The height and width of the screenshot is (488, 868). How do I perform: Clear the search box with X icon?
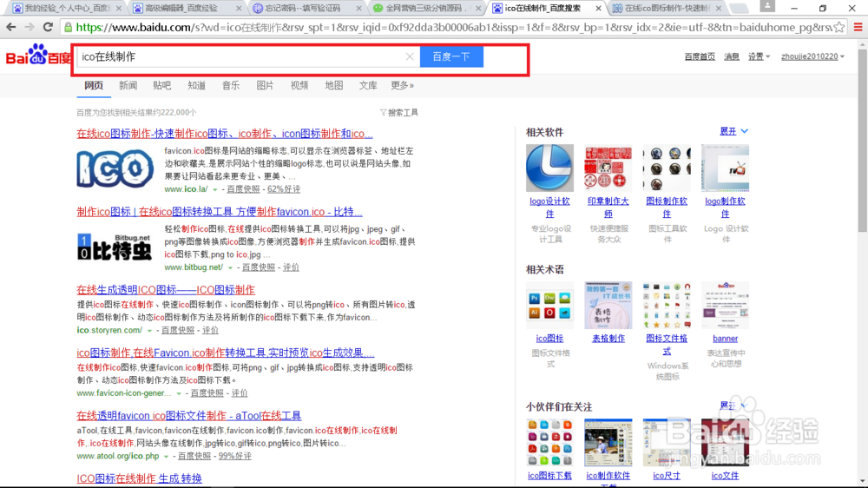coord(410,56)
